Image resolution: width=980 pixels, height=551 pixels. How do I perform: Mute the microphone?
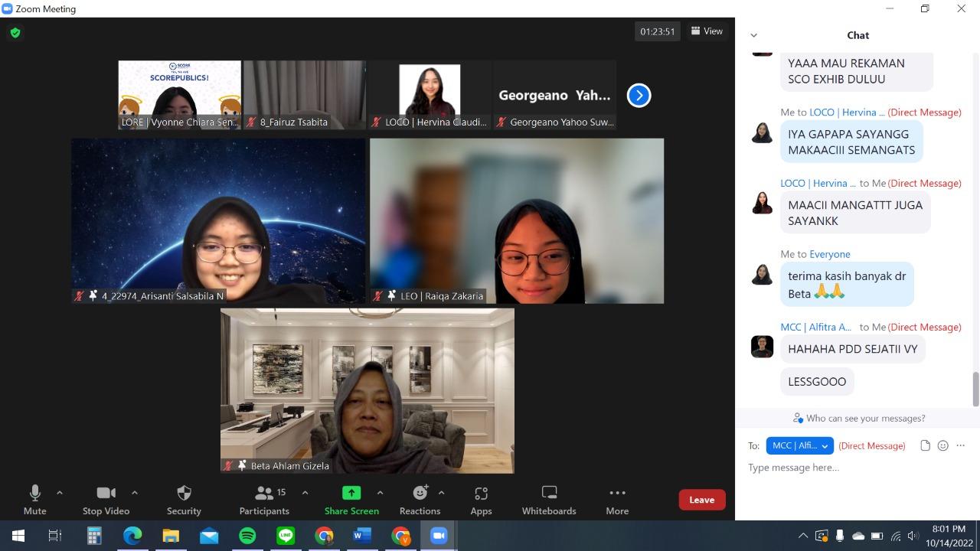34,500
